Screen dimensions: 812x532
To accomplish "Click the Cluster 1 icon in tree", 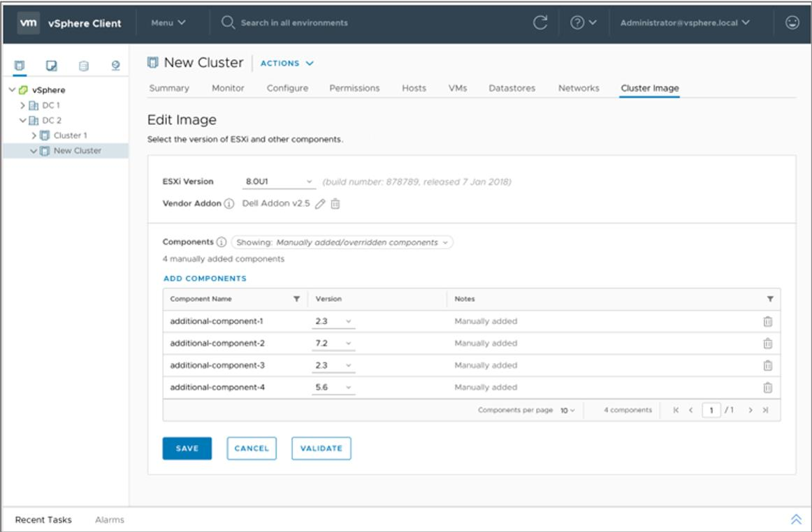I will [x=45, y=135].
